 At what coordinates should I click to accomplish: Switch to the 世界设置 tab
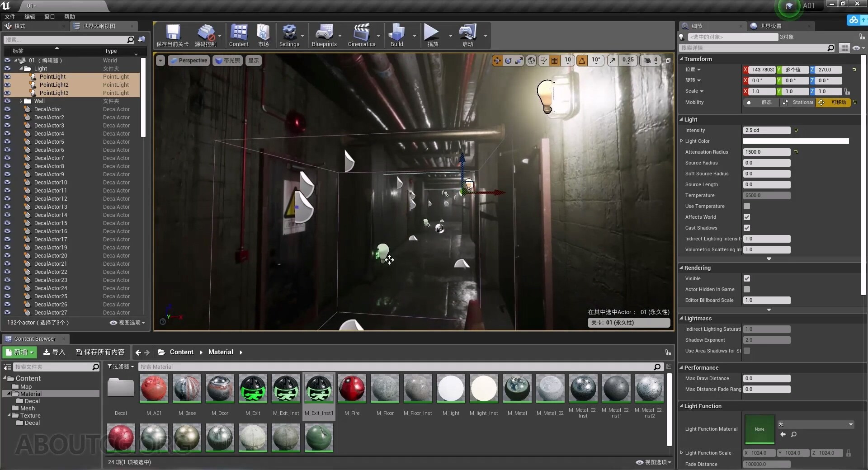(x=770, y=26)
